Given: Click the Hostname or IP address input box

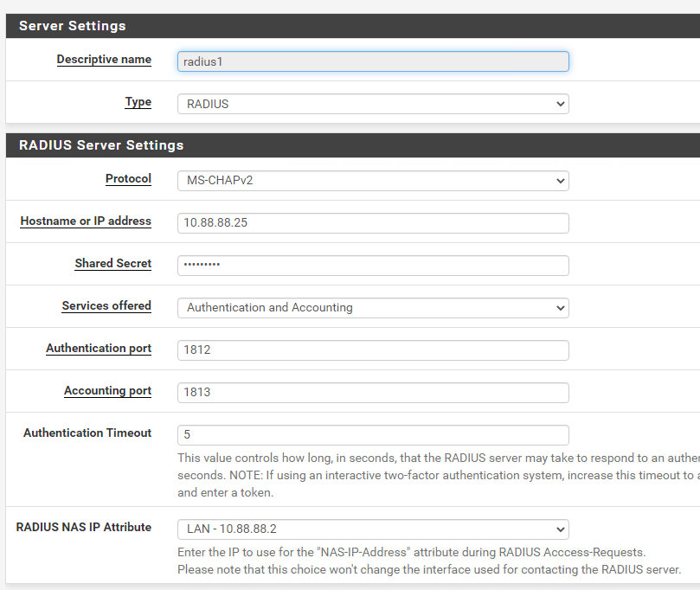Looking at the screenshot, I should (372, 223).
